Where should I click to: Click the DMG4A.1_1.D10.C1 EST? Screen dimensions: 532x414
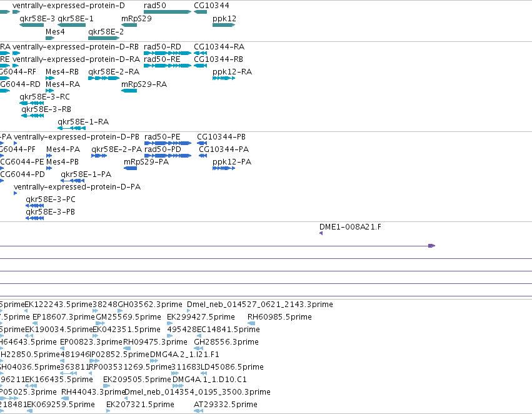coord(178,386)
